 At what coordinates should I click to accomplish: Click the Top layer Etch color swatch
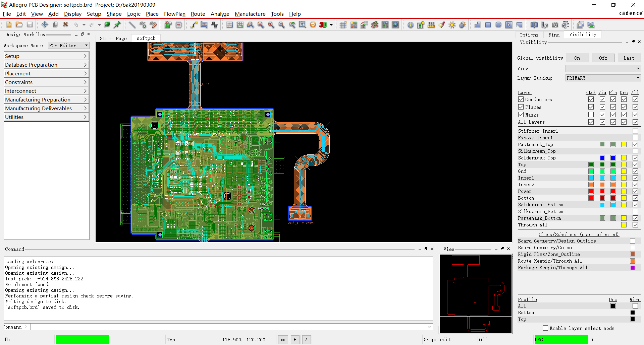(x=591, y=164)
